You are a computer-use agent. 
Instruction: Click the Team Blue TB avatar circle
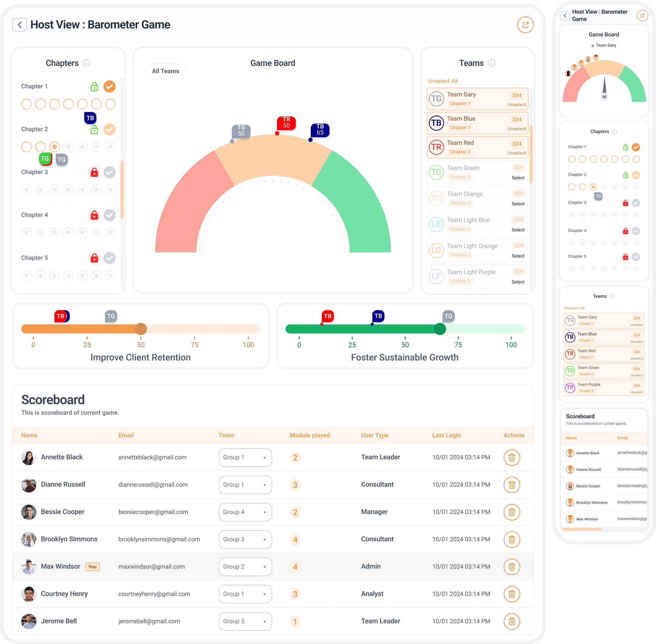click(436, 123)
